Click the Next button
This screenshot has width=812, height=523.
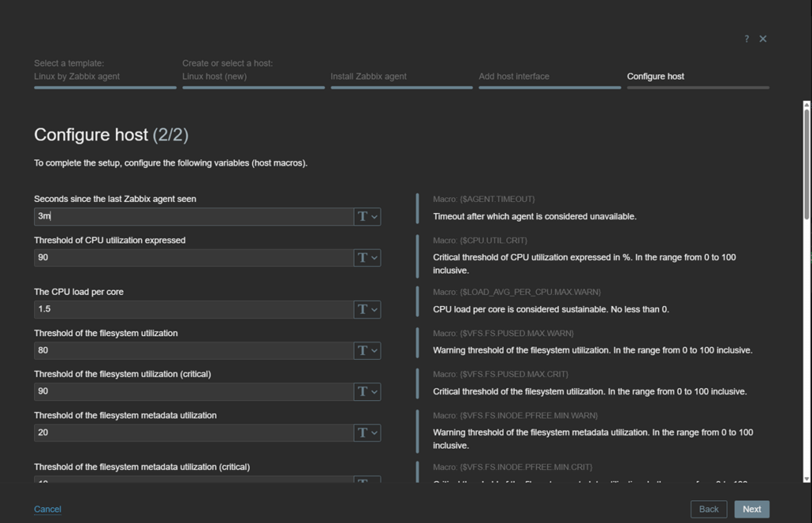pos(752,509)
